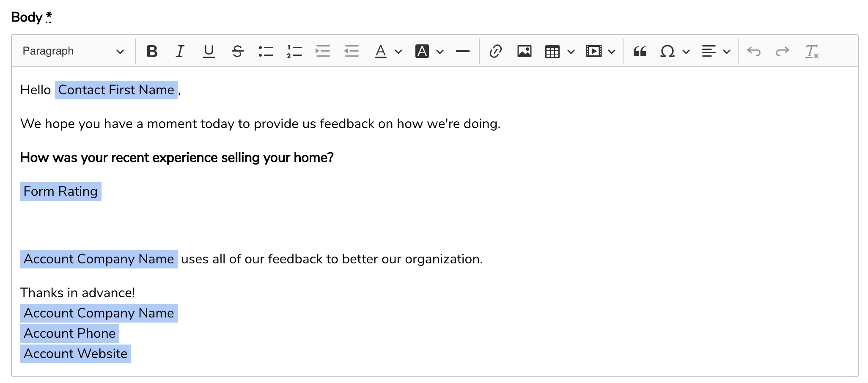Screen dimensions: 868x383
Task: Click the Contact First Name merge tag
Action: pyautogui.click(x=116, y=90)
